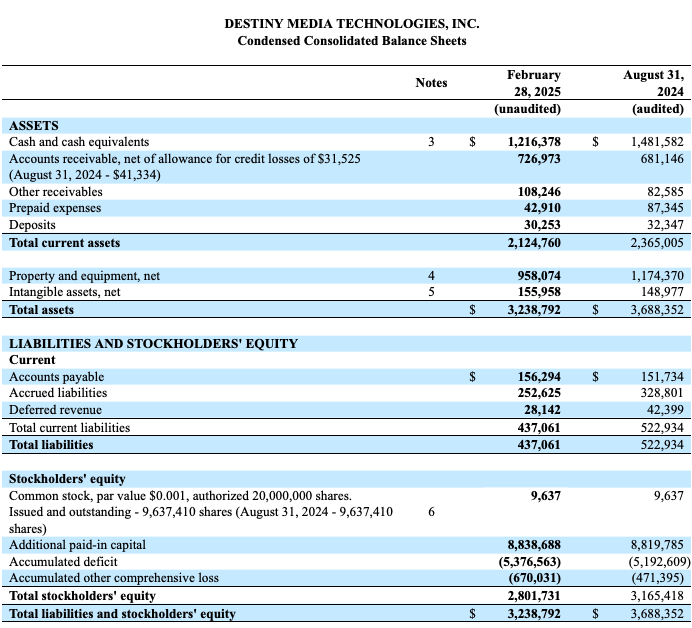The image size is (692, 628).
Task: Click the Deferred revenue value 28,142
Action: 539,410
